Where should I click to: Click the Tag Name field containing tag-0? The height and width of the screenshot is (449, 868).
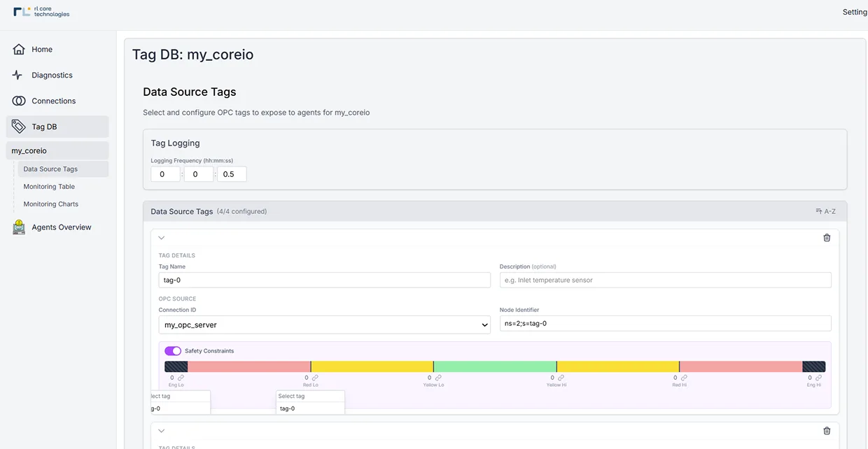click(x=325, y=280)
